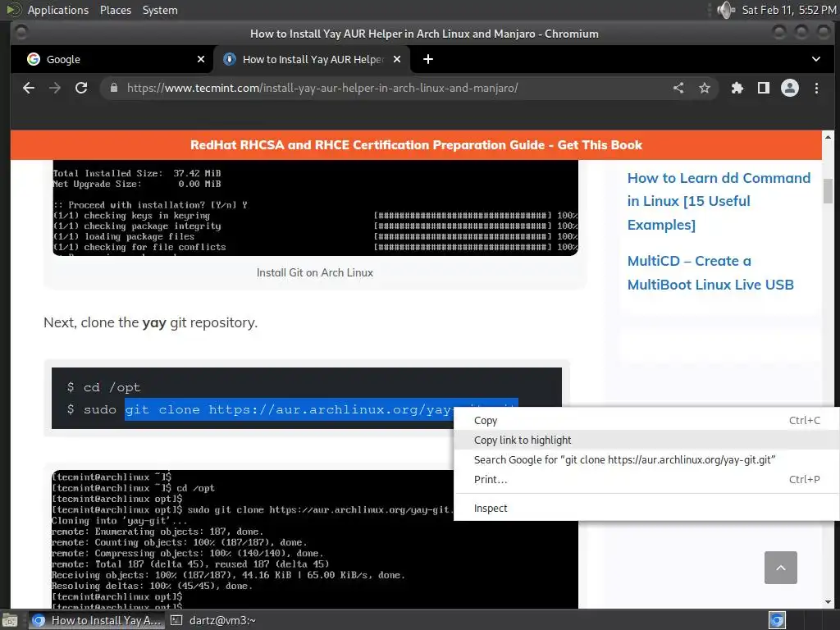Switch to the dartz@vm3 terminal taskbar entry

pos(213,620)
